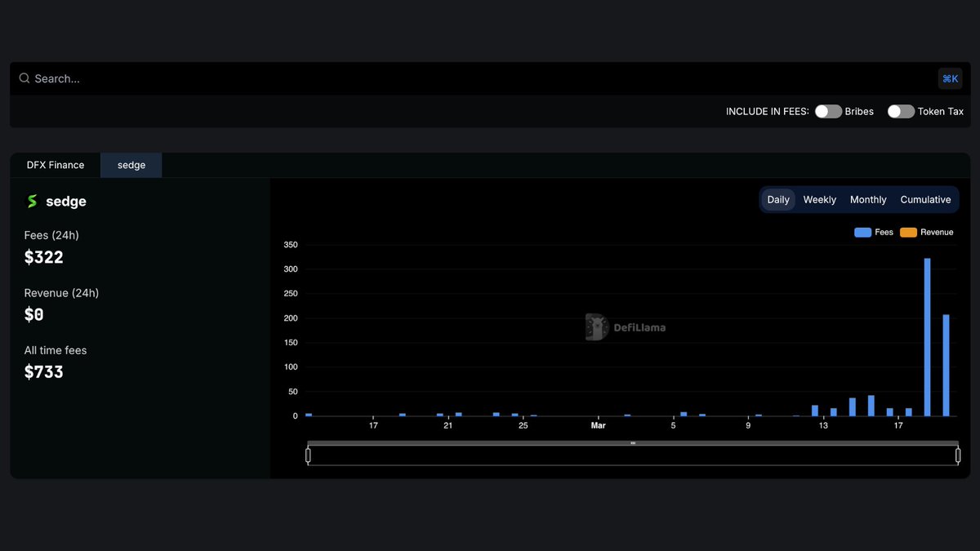Select the Daily chart interval

[778, 199]
